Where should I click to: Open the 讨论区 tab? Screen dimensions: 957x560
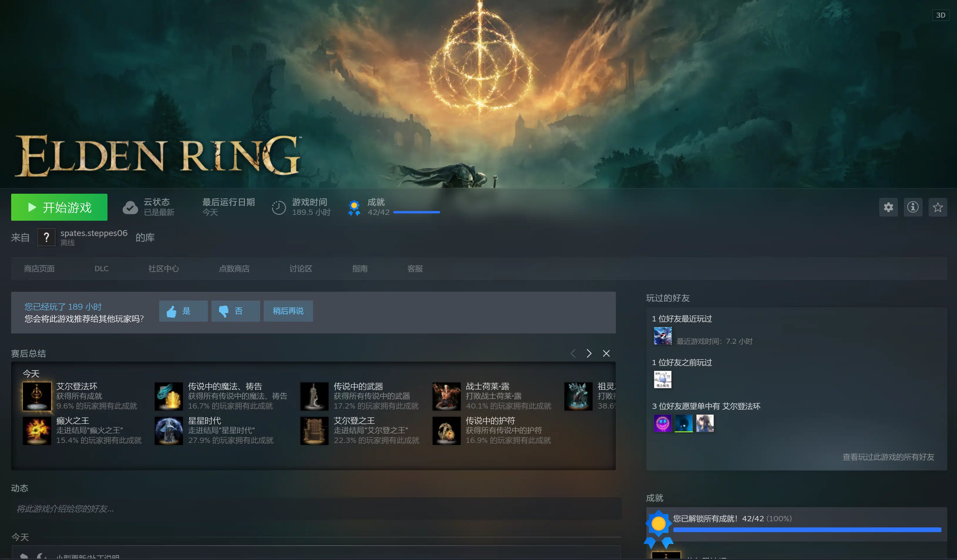[300, 269]
